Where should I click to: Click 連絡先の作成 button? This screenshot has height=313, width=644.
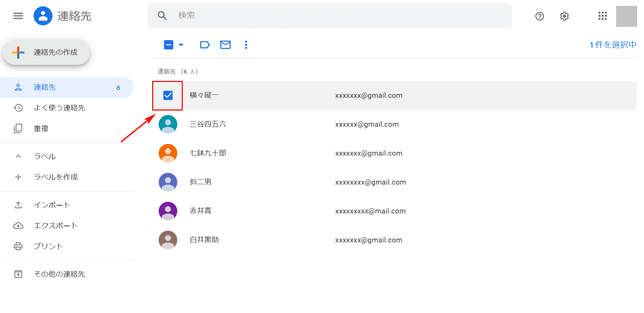click(x=46, y=52)
